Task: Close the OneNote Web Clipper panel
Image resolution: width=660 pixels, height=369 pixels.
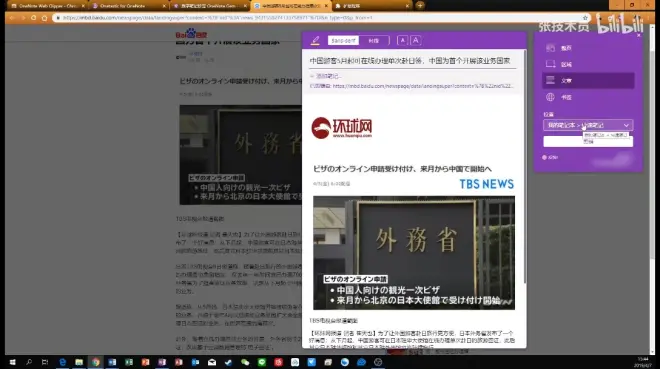Action: tap(639, 35)
